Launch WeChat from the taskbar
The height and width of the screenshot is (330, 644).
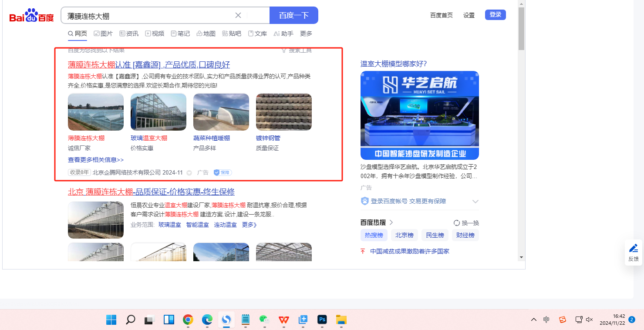tap(264, 320)
